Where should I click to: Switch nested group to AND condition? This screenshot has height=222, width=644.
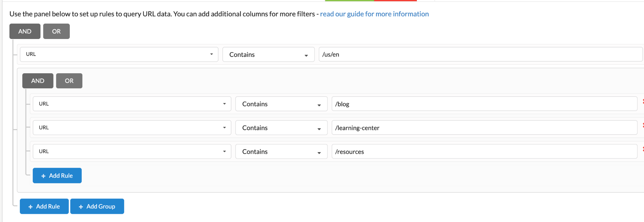pyautogui.click(x=38, y=81)
